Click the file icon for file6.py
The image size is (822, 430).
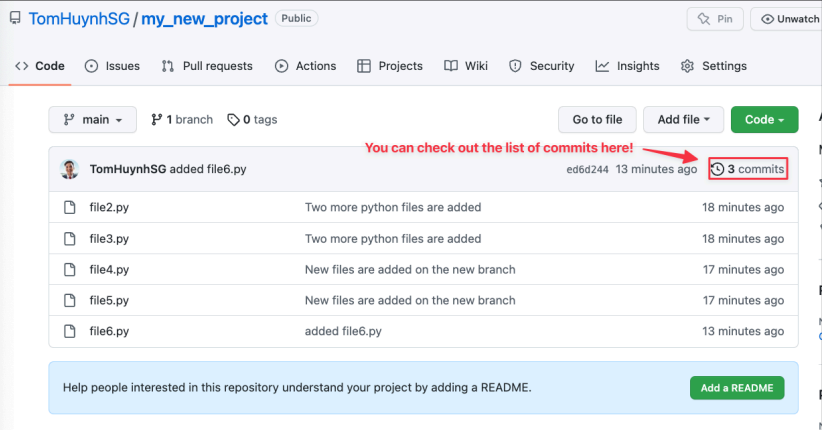click(69, 331)
